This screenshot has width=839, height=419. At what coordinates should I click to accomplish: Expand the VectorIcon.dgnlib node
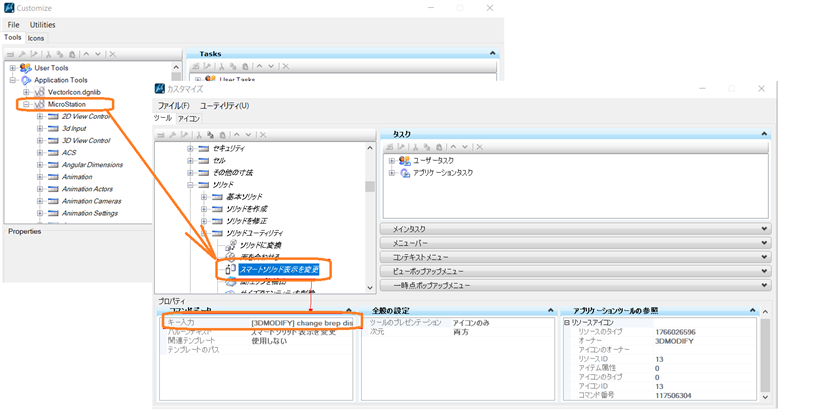coord(26,92)
